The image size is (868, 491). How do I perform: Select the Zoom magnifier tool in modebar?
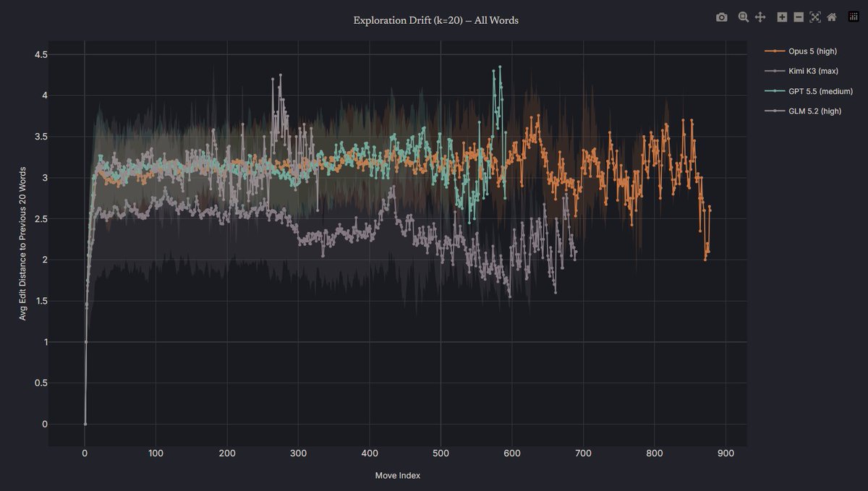(744, 17)
